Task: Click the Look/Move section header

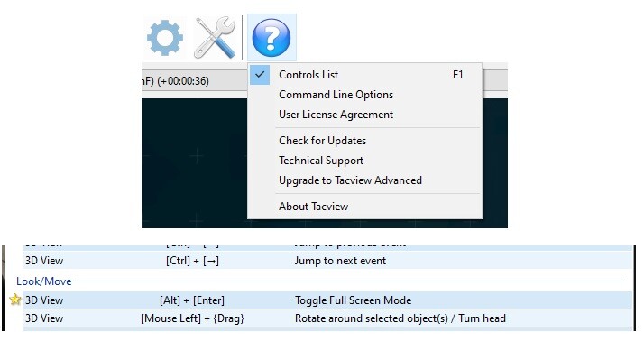Action: click(44, 281)
